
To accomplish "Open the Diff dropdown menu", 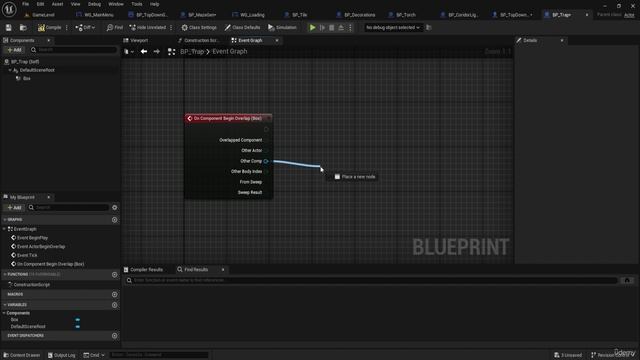I will tap(85, 27).
